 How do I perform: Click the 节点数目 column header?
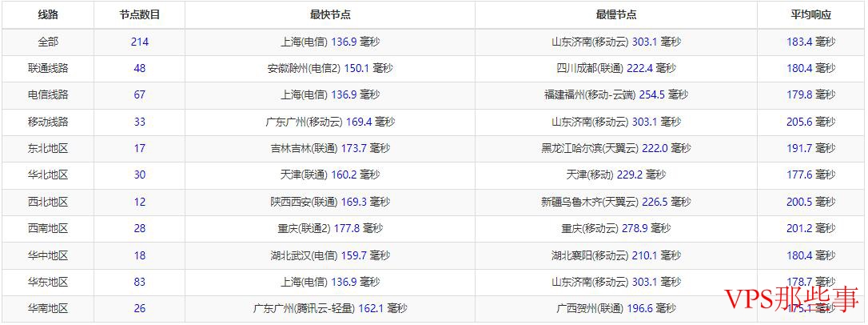[x=140, y=15]
